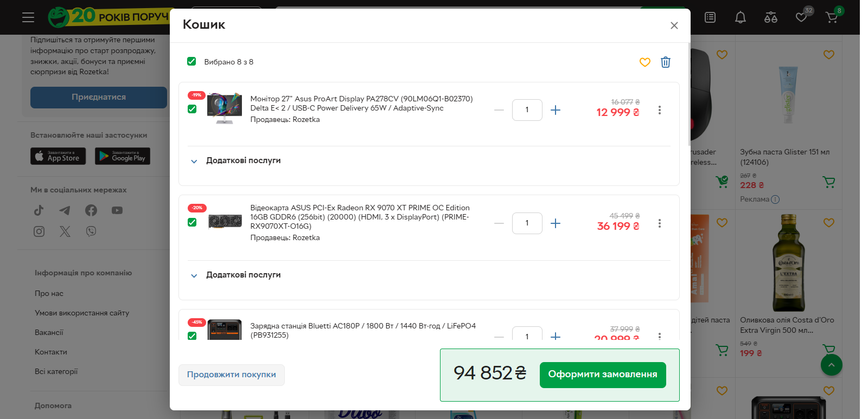Open three-dot options menu for the Radeon RX 9070 XT
868x419 pixels.
tap(660, 223)
